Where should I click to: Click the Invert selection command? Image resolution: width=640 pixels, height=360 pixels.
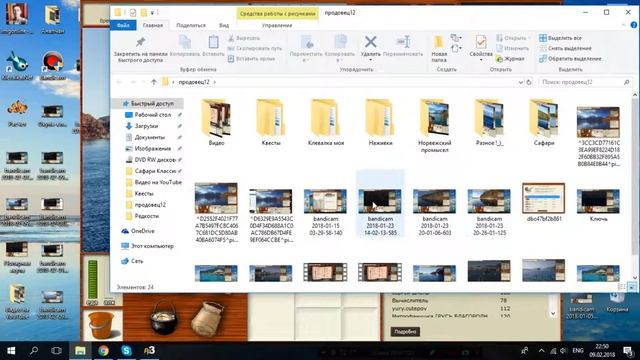570,59
